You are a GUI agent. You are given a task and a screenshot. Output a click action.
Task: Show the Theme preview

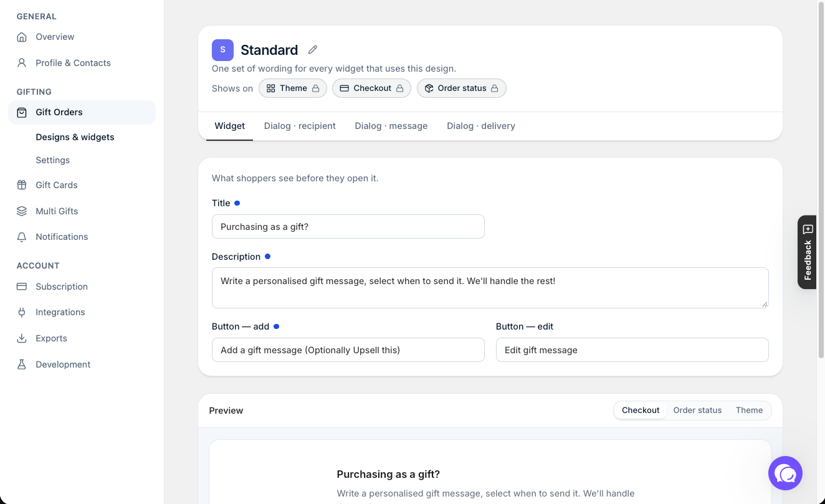(x=749, y=411)
